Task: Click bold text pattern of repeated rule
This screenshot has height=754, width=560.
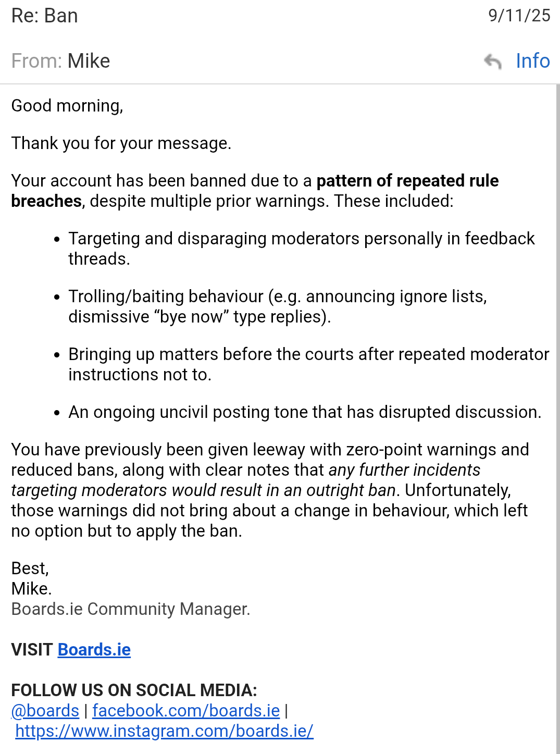Action: pos(407,181)
